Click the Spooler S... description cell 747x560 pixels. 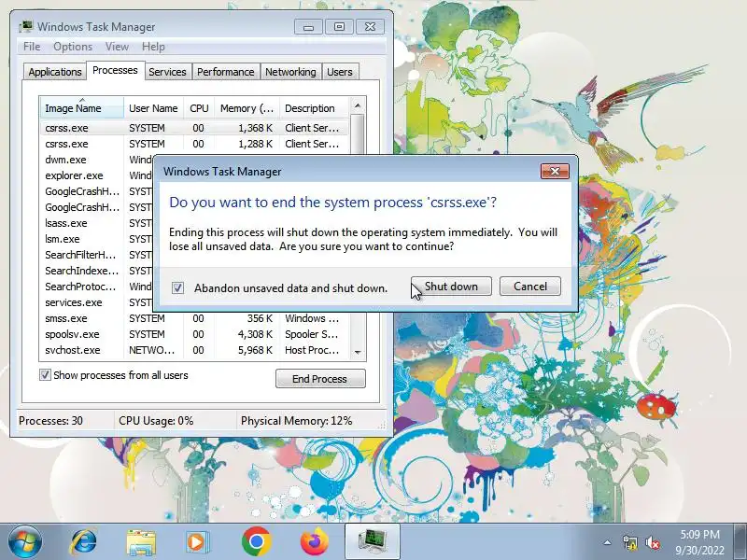(x=312, y=334)
